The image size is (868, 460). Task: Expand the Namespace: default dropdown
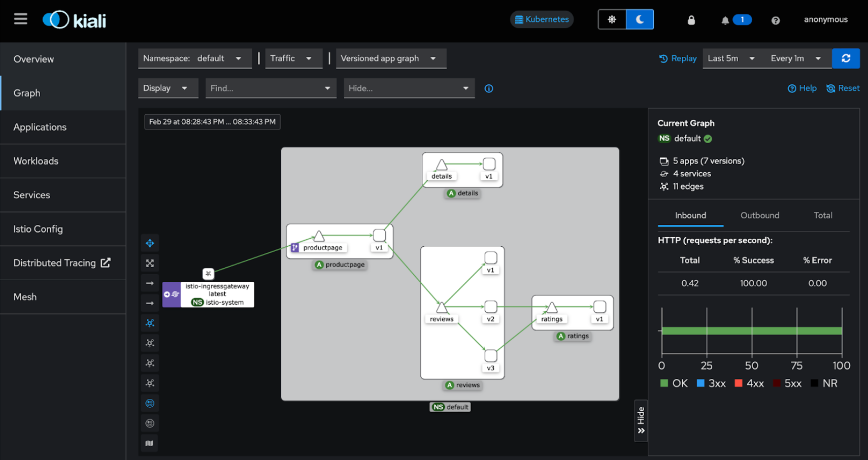click(195, 58)
